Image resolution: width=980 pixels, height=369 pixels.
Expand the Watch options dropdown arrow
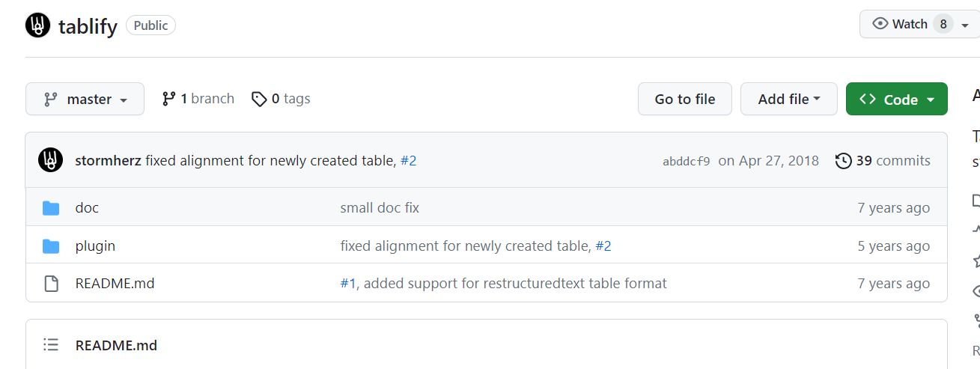tap(965, 25)
